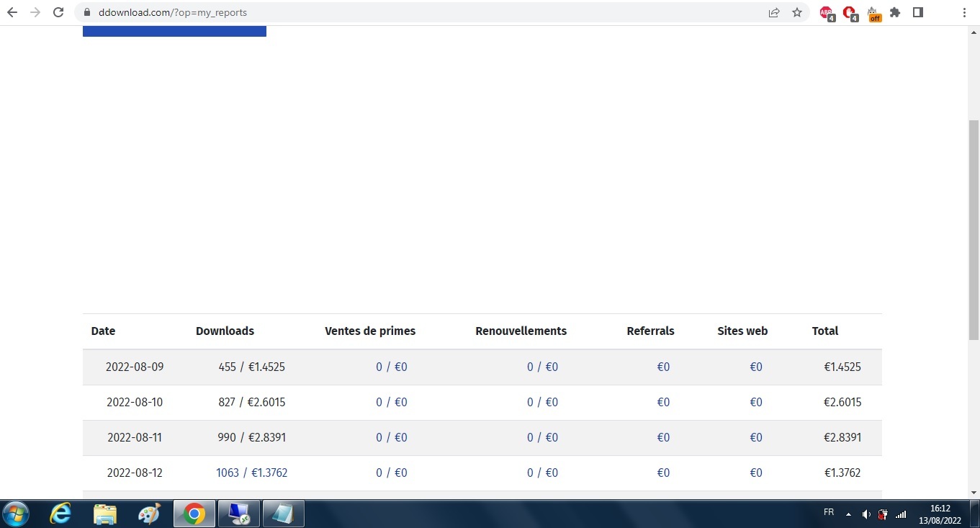Viewport: 980px width, 528px height.
Task: Click the vertical scrollbar's down arrow
Action: coord(974,493)
